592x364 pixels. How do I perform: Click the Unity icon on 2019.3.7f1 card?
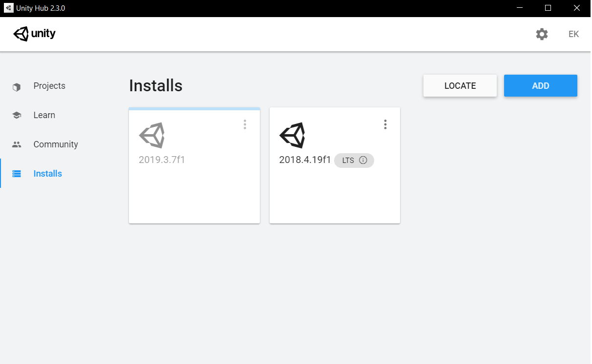[x=152, y=135]
